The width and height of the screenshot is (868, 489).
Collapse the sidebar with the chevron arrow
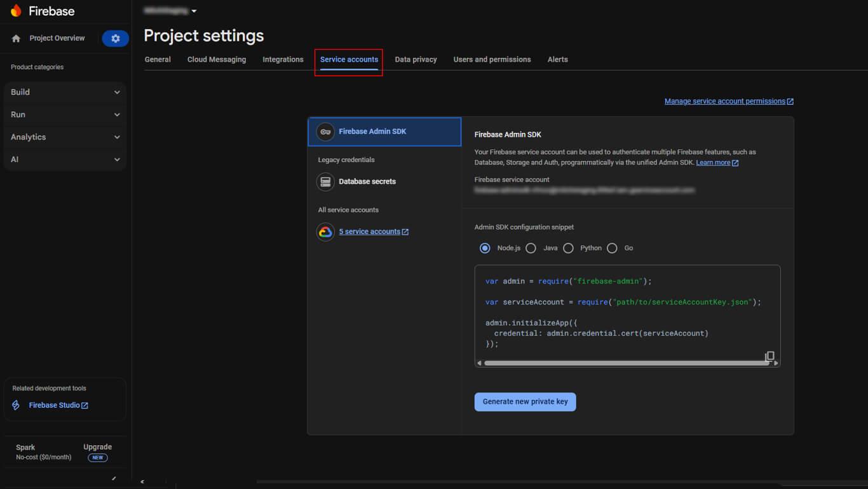[x=142, y=481]
